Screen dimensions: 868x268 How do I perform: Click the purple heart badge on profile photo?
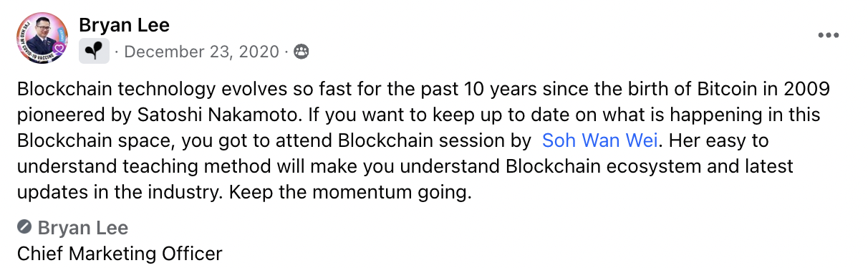tap(60, 49)
